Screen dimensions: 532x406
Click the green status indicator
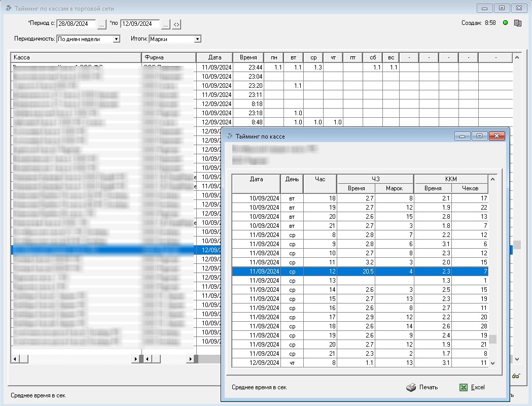505,23
